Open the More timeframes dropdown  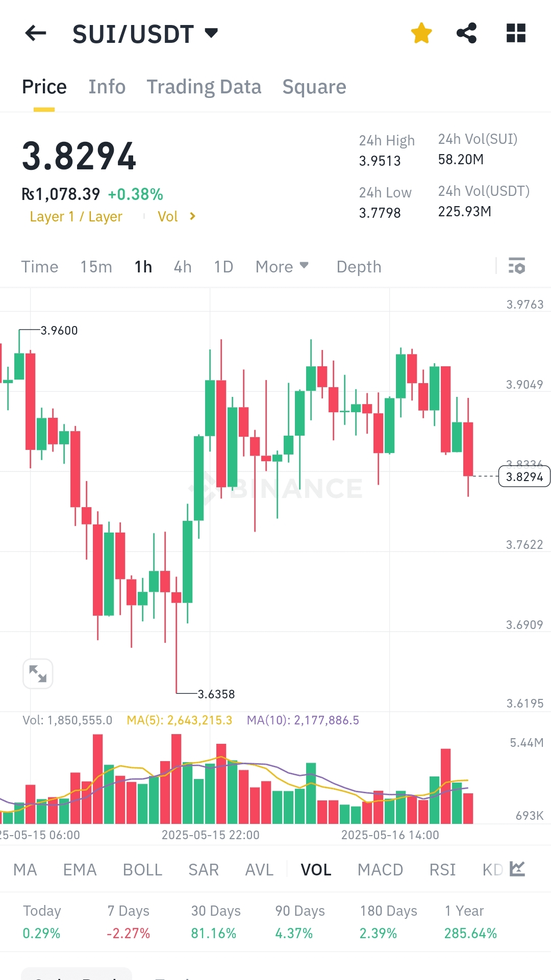tap(282, 267)
